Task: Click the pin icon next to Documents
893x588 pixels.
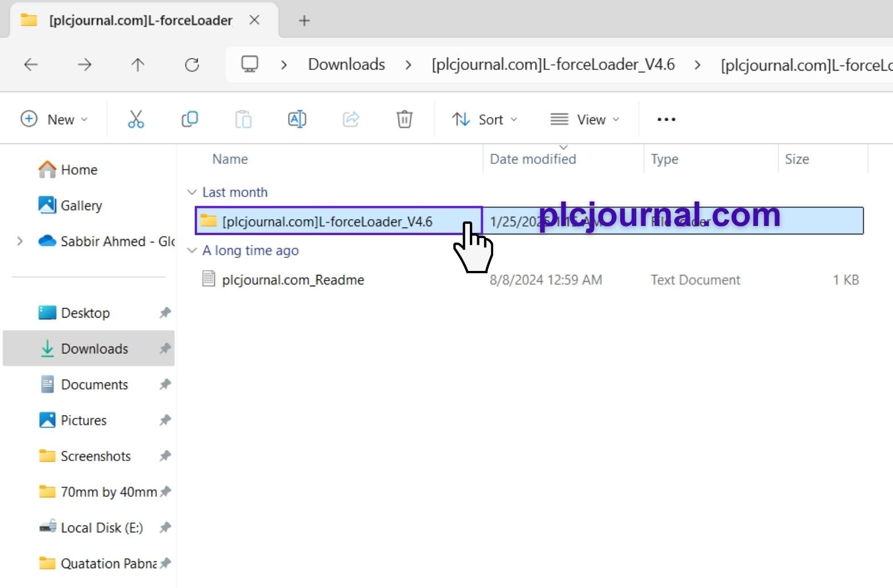Action: coord(165,385)
